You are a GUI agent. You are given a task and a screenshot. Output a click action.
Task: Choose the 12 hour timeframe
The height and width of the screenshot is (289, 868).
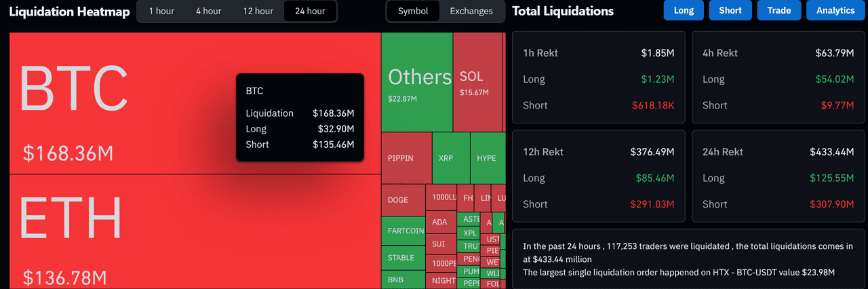[x=258, y=11]
